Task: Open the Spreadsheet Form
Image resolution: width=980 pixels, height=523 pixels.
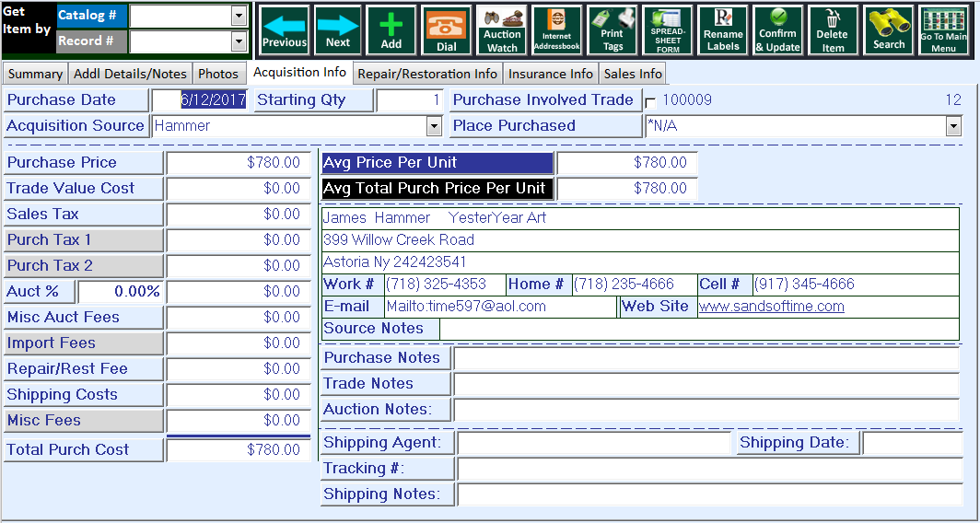Action: point(668,30)
